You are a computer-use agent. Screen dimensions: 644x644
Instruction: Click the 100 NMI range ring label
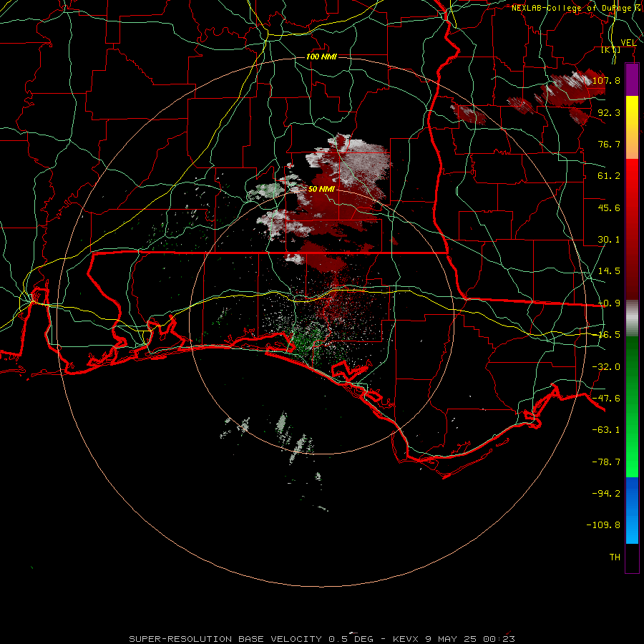coord(321,57)
